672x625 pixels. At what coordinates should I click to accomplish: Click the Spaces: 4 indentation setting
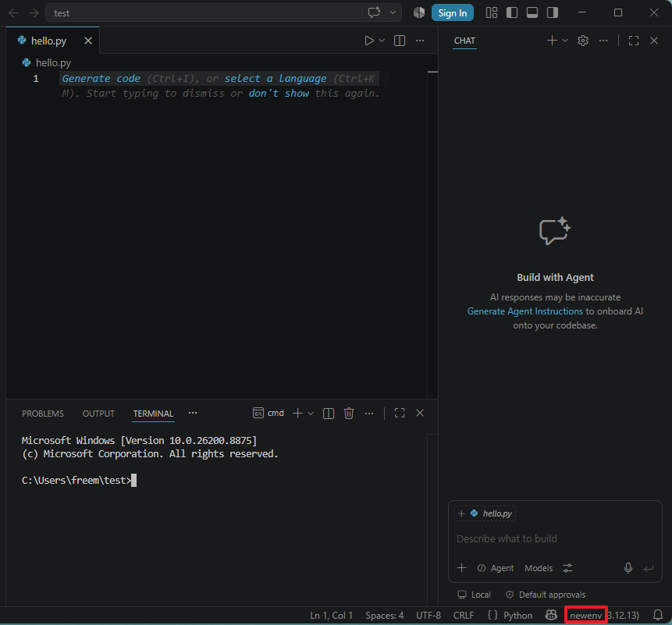point(385,616)
